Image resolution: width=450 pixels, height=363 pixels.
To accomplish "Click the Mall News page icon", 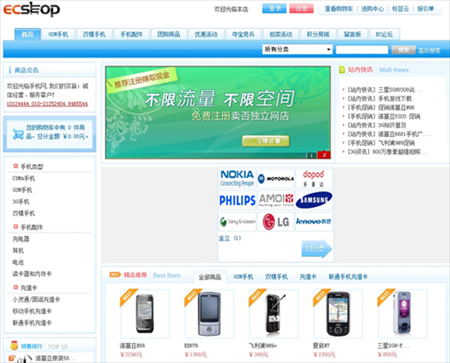I will pos(342,70).
